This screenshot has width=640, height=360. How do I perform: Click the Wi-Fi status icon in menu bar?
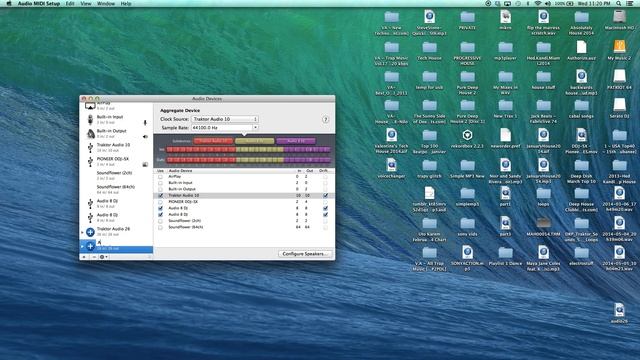pyautogui.click(x=538, y=3)
